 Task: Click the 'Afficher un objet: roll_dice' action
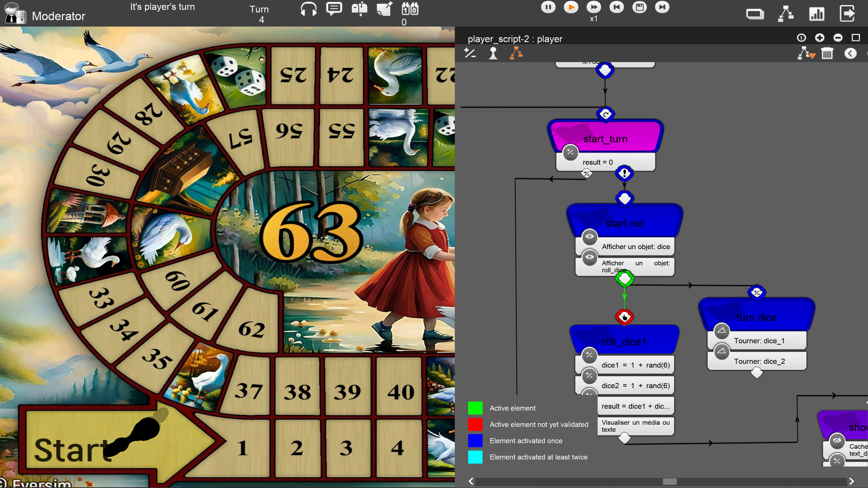(625, 267)
